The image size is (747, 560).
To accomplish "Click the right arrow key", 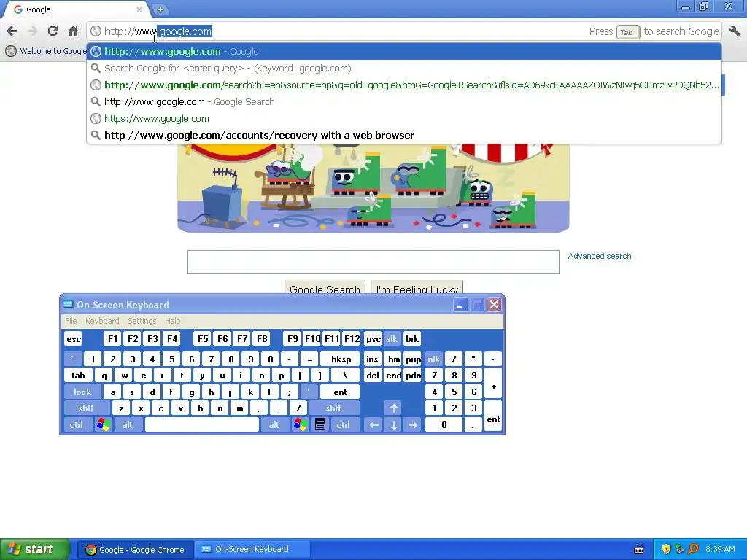I will (413, 425).
